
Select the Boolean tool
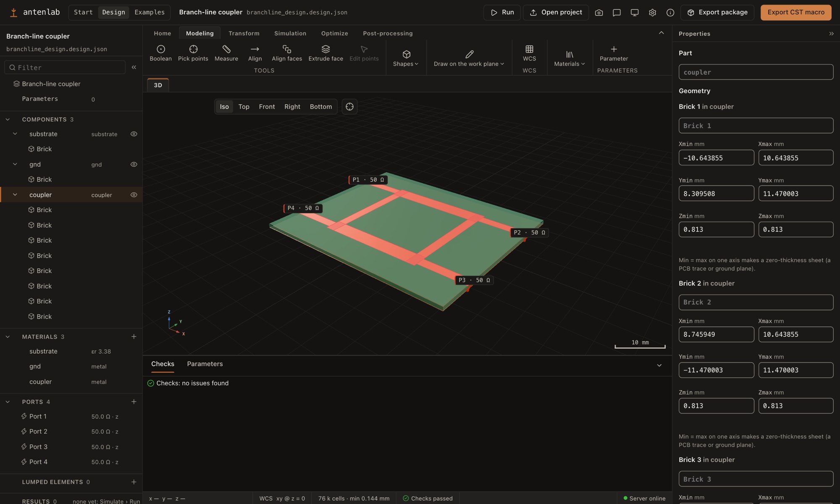click(160, 53)
